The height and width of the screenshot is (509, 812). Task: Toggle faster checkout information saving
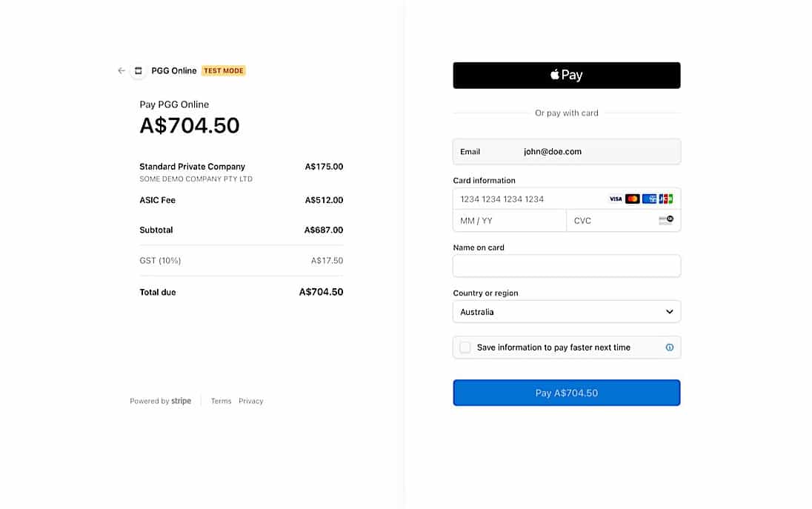coord(465,347)
